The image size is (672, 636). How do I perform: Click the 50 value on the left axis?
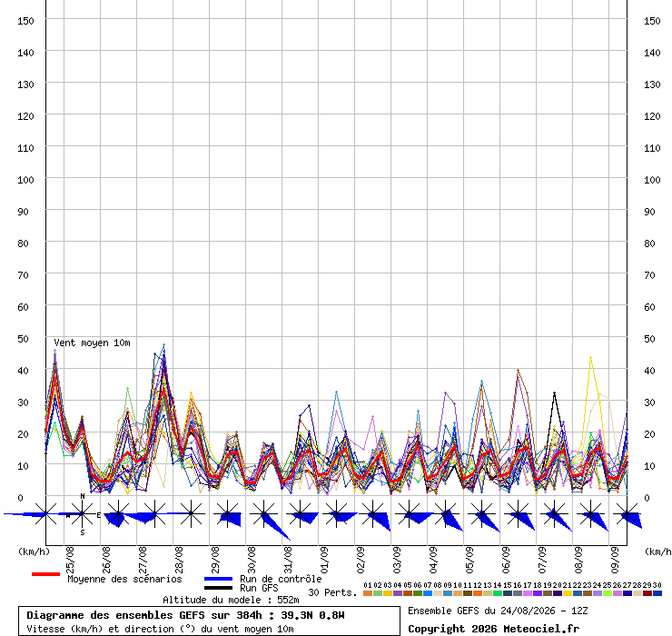click(23, 339)
